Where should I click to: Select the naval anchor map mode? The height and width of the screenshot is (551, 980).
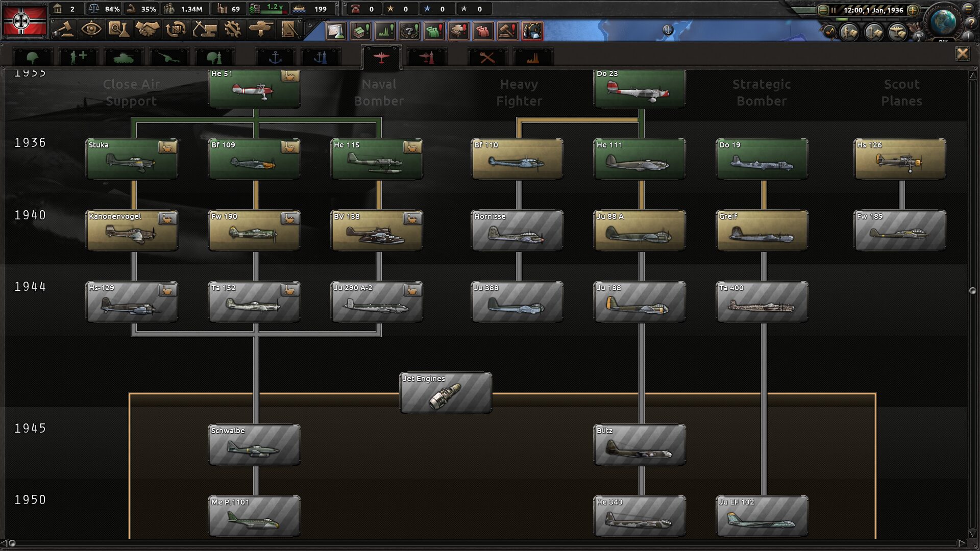click(x=874, y=32)
